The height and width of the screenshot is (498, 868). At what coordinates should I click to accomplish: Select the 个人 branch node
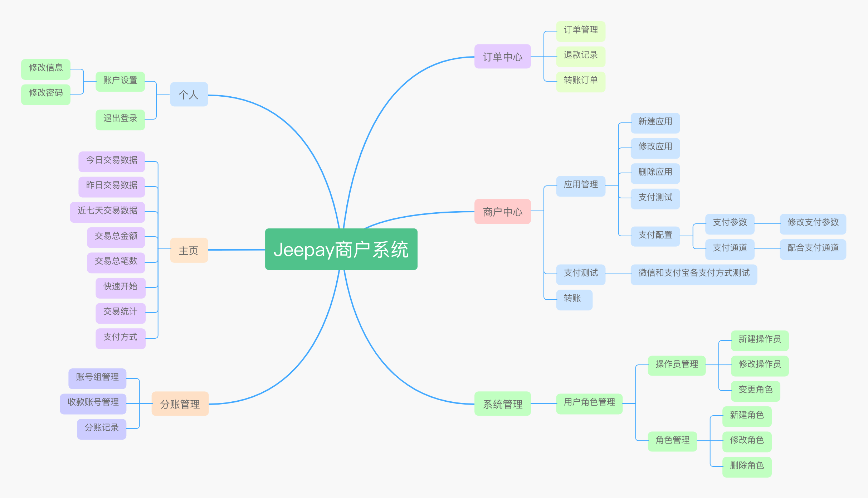point(189,95)
